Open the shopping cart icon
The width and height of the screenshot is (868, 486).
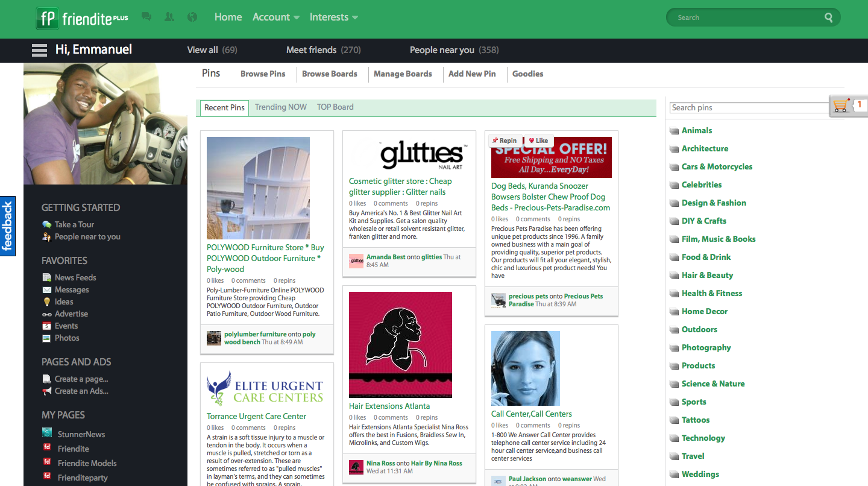coord(840,106)
